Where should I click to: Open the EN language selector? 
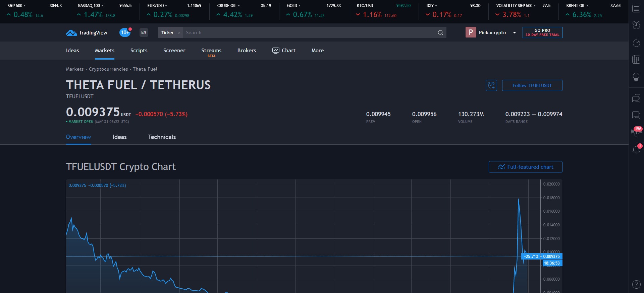click(x=144, y=32)
